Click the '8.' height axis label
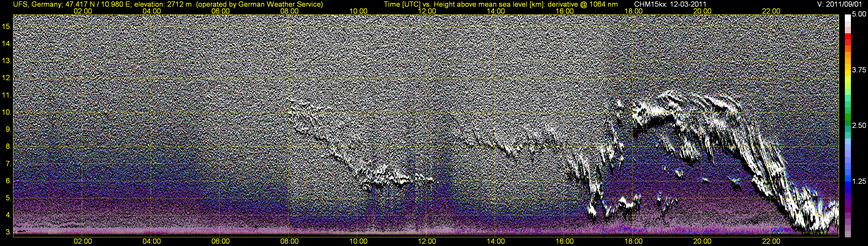The image size is (868, 246). tap(8, 147)
